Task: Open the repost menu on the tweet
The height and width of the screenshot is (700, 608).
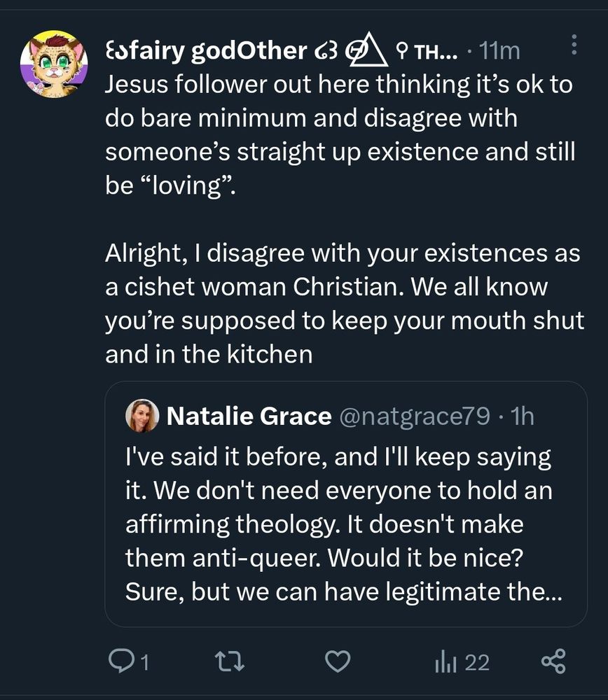Action: [x=228, y=661]
